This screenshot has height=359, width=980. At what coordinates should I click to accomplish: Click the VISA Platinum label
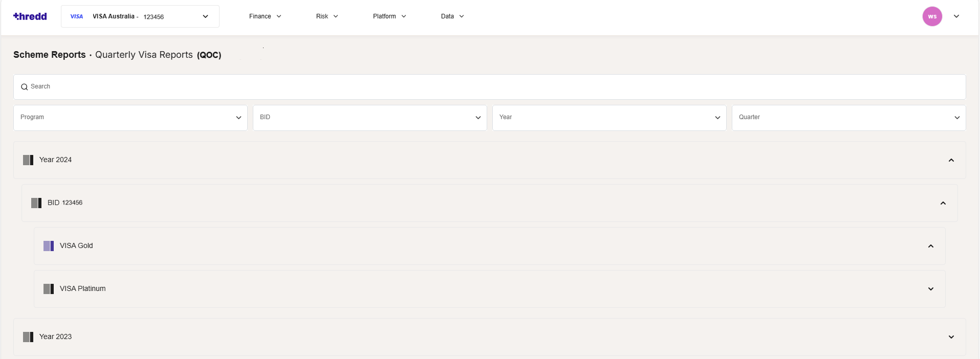click(83, 289)
